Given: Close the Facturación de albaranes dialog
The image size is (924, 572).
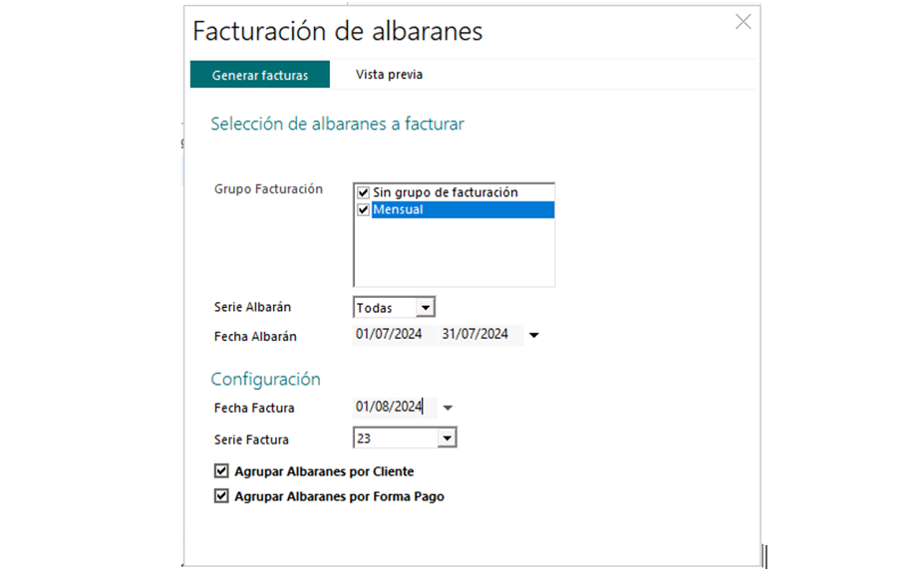Looking at the screenshot, I should tap(744, 22).
